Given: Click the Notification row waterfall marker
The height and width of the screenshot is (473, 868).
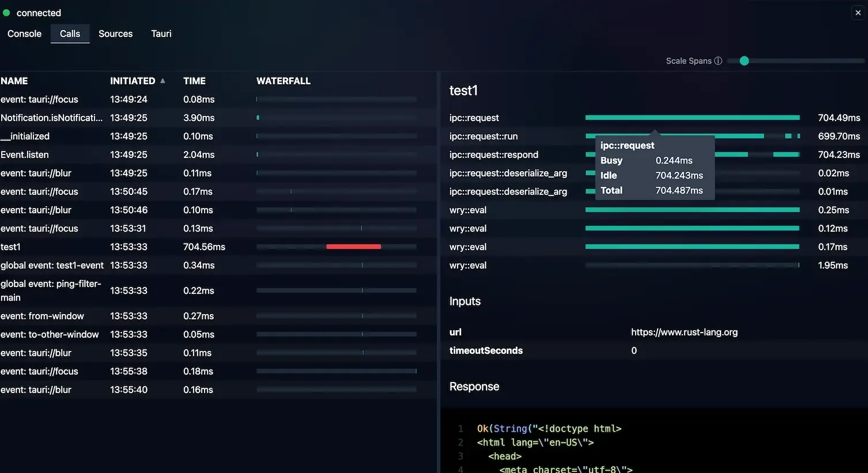Looking at the screenshot, I should (258, 118).
